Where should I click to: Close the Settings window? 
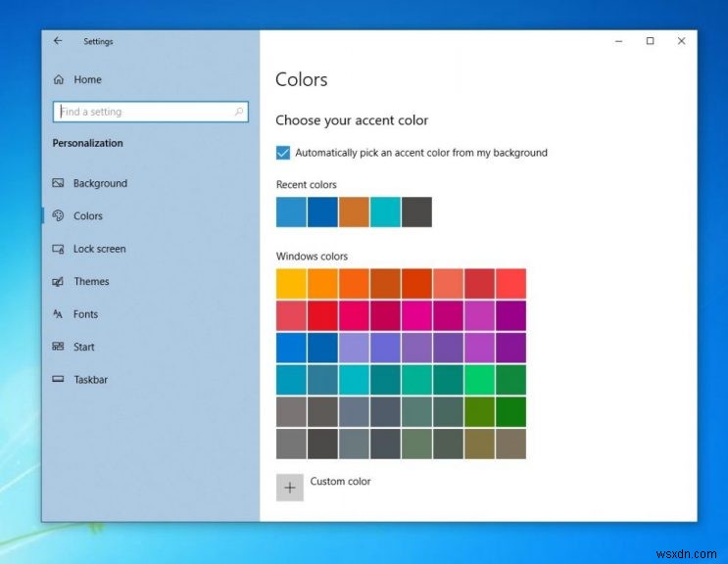(681, 41)
